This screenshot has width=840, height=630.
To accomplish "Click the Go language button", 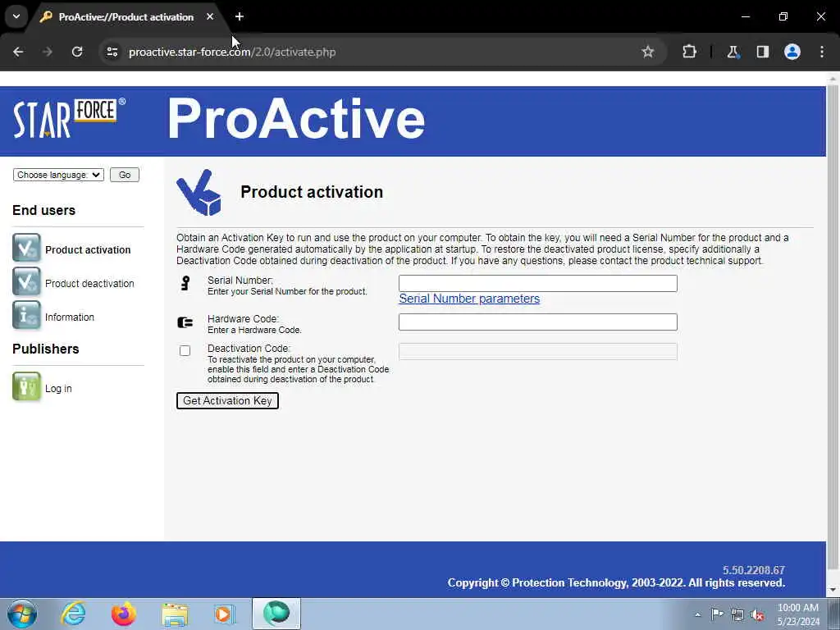I will click(x=125, y=175).
